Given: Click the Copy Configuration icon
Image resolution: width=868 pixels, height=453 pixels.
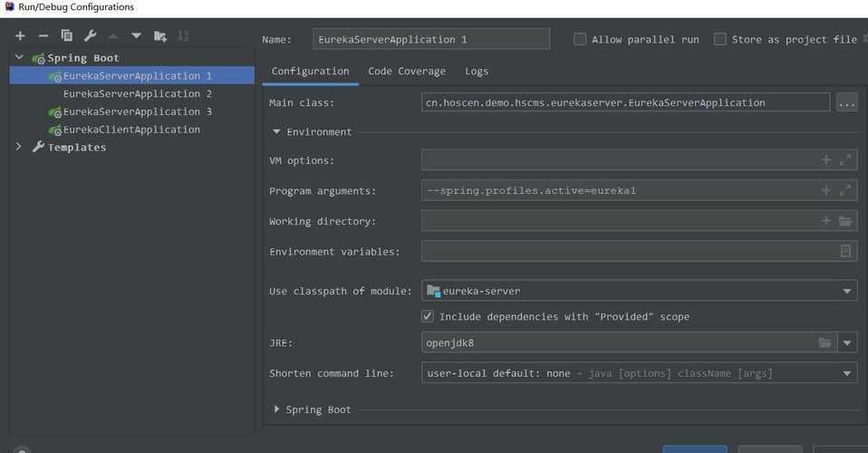Looking at the screenshot, I should 66,36.
